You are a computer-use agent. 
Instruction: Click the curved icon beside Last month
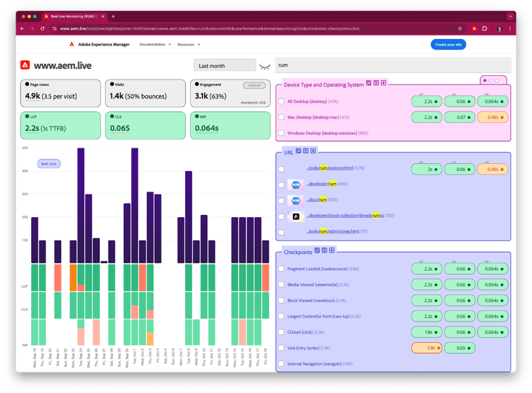(x=265, y=66)
